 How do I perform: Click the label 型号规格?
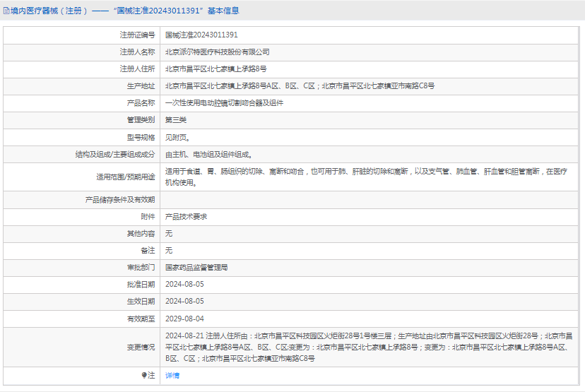pos(141,138)
